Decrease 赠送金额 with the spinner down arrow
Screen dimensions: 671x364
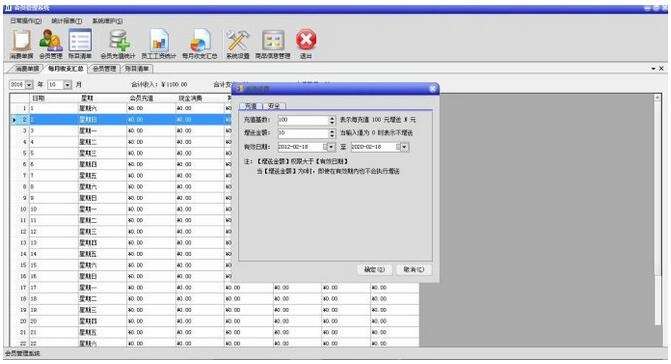pos(332,136)
